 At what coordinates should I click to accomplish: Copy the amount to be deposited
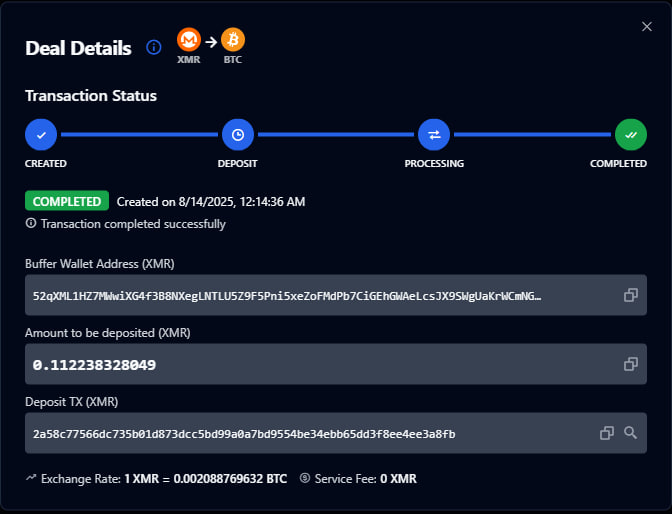(630, 364)
